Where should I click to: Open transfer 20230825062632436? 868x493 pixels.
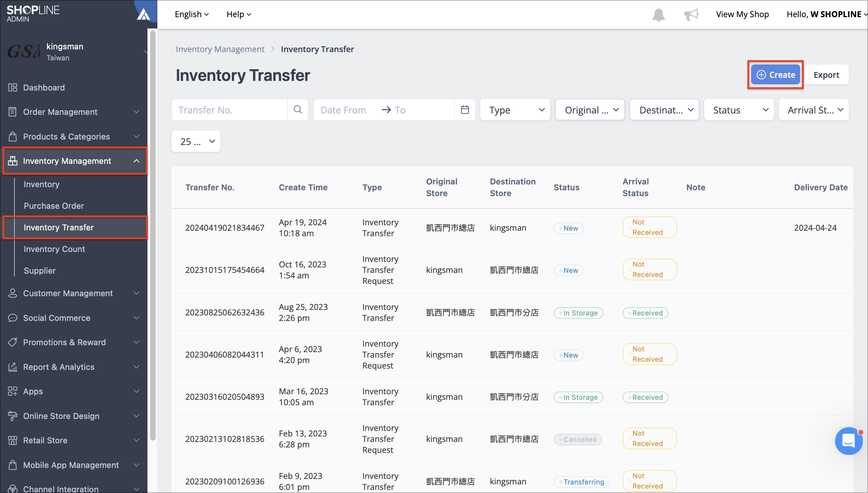tap(225, 312)
